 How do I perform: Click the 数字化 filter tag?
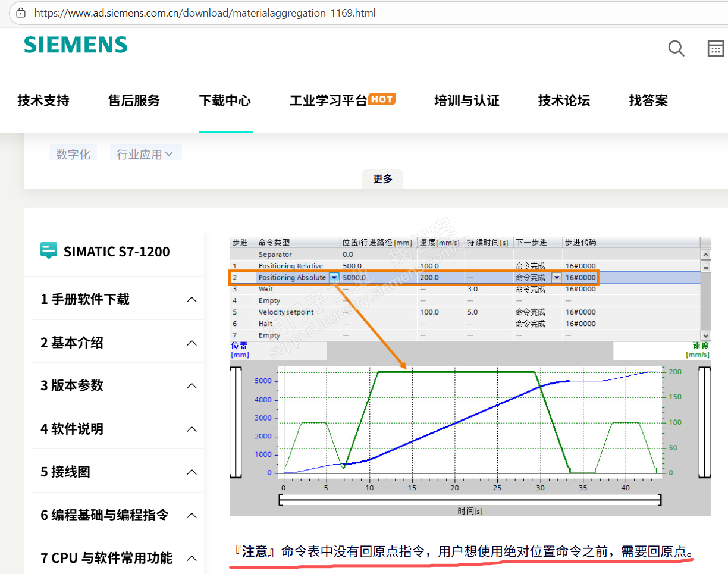pos(73,153)
